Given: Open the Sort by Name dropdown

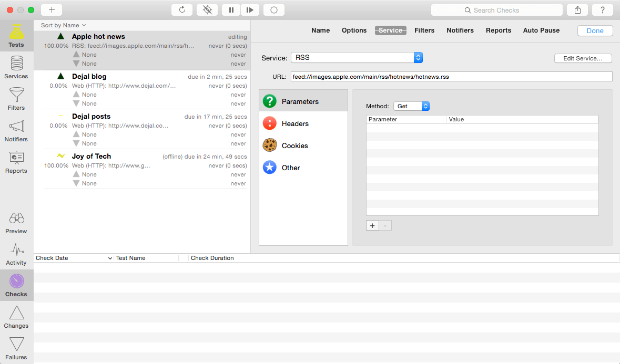Looking at the screenshot, I should click(63, 25).
